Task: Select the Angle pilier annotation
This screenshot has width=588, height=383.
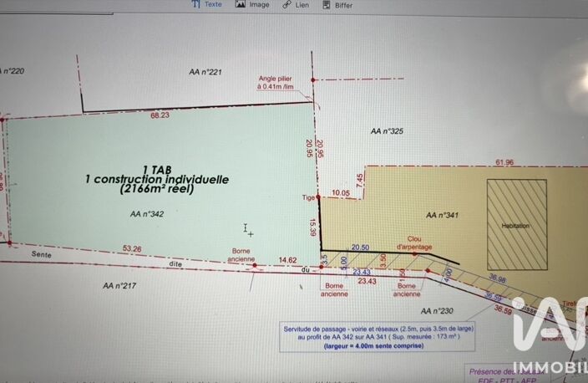Action: click(276, 83)
